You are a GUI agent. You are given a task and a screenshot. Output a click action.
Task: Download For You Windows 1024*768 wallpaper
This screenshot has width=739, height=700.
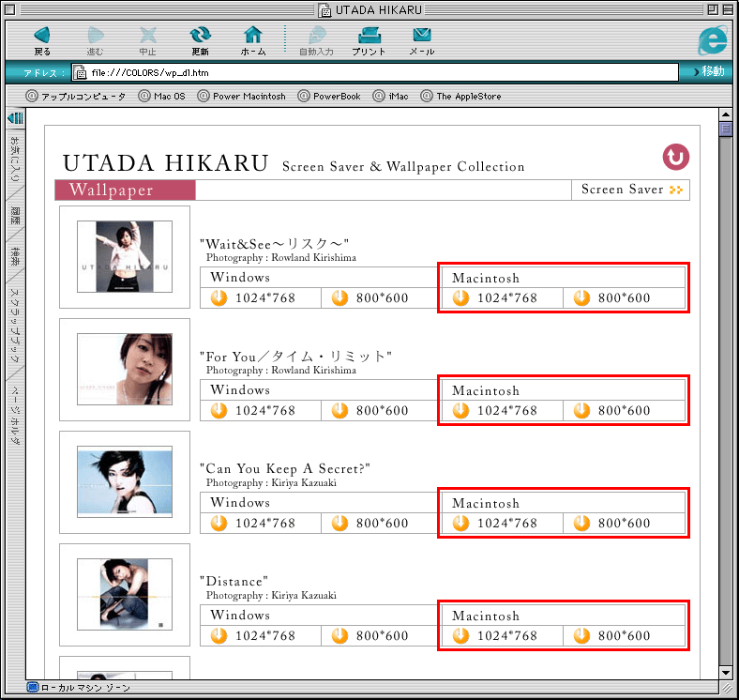pos(260,411)
